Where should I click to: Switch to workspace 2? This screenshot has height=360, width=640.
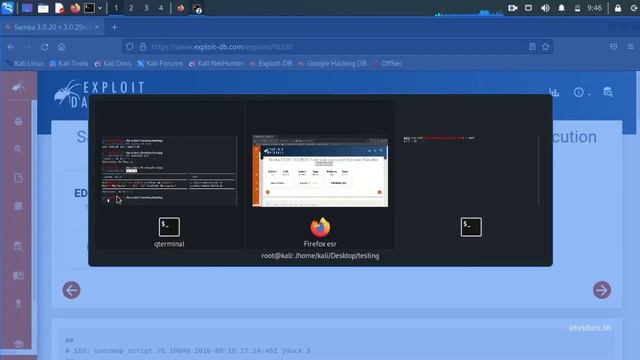click(x=131, y=8)
